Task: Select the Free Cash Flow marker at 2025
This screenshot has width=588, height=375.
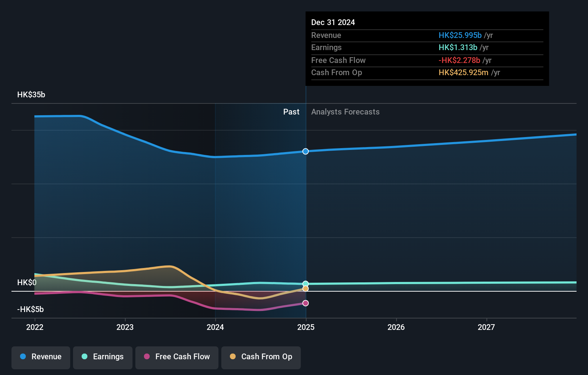Action: tap(305, 303)
